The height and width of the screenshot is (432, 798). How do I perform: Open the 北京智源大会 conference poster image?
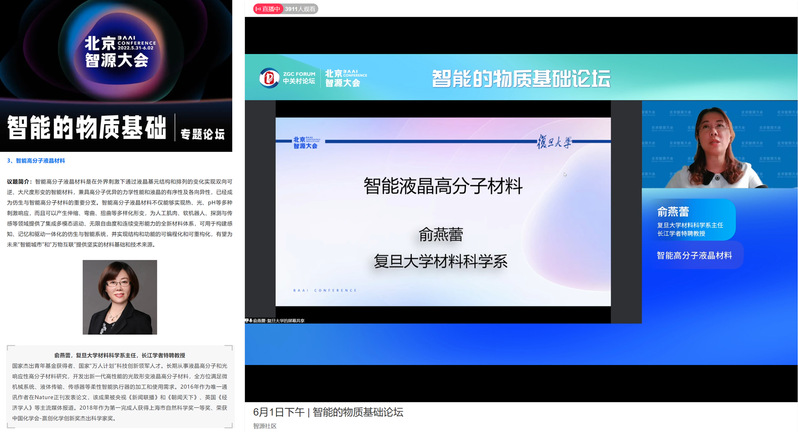pos(118,50)
